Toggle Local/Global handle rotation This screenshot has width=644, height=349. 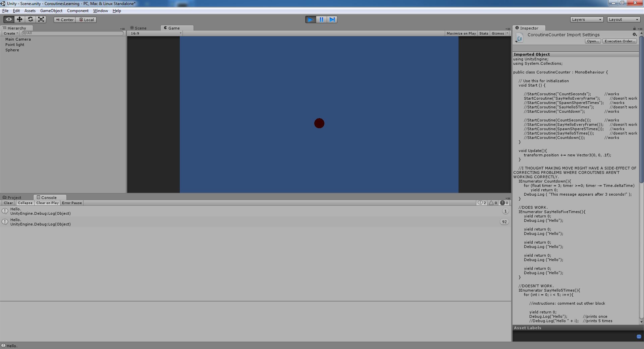[x=86, y=20]
